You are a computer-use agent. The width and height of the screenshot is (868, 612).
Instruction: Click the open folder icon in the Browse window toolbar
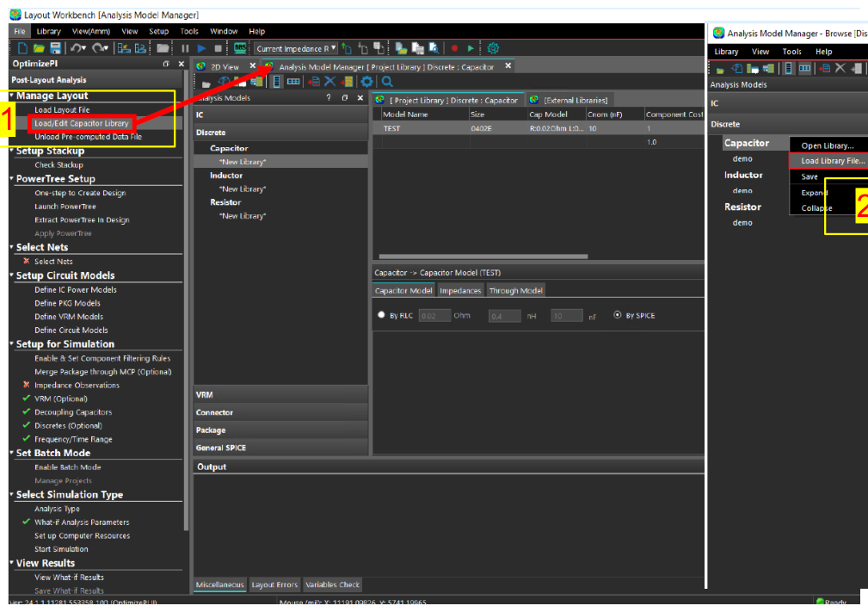pos(720,69)
